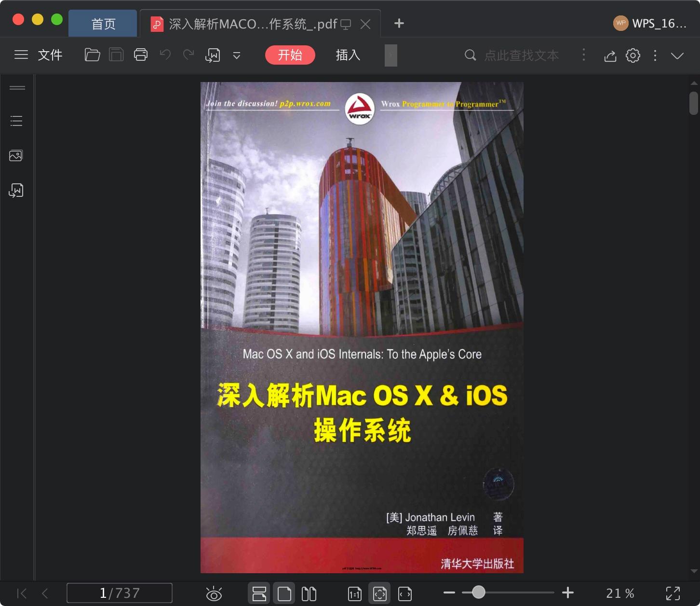
Task: Open the vertical dots menu beside search
Action: (584, 55)
